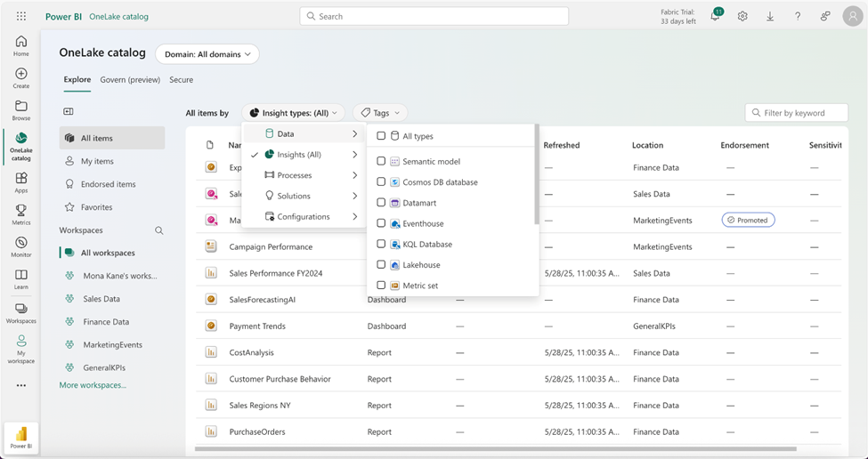Select Processes in the filter menu

[295, 175]
